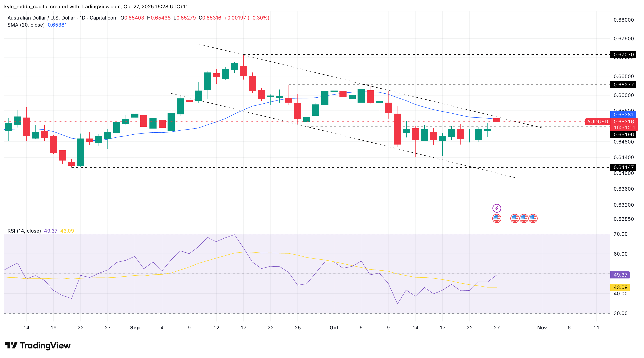The width and height of the screenshot is (644, 358).
Task: Click the leftmost flag in the three-flag cluster
Action: [x=514, y=218]
